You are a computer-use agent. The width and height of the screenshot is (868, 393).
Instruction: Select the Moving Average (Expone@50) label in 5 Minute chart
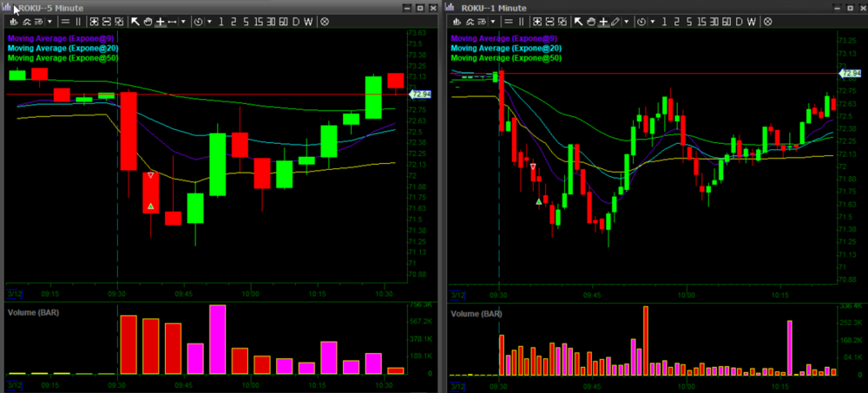pos(62,57)
